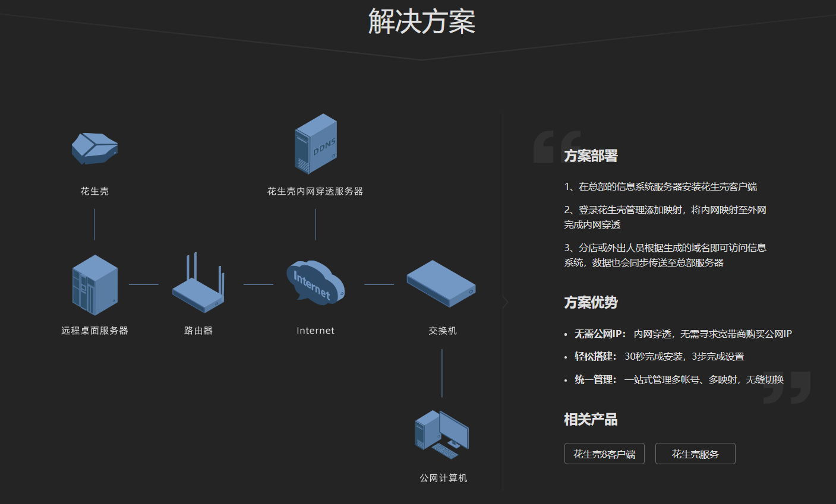Click the DDNS server tower icon

pyautogui.click(x=316, y=144)
